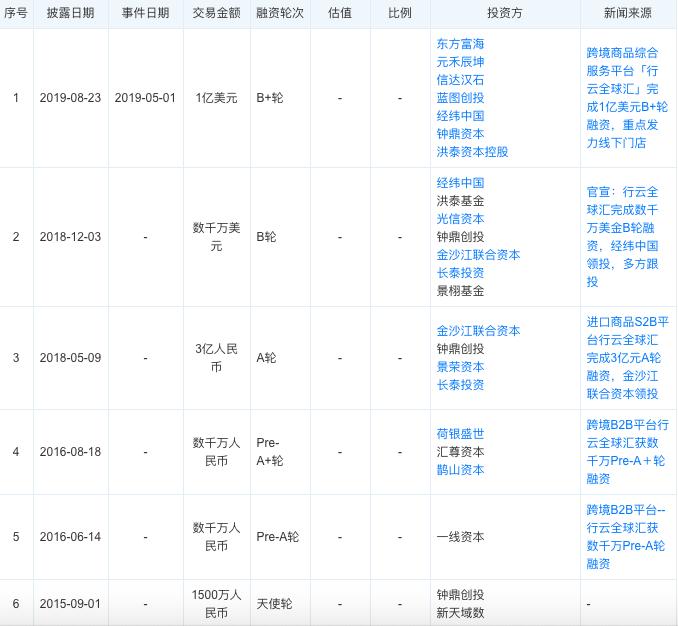Select round cell A轮
The image size is (678, 626).
point(266,358)
